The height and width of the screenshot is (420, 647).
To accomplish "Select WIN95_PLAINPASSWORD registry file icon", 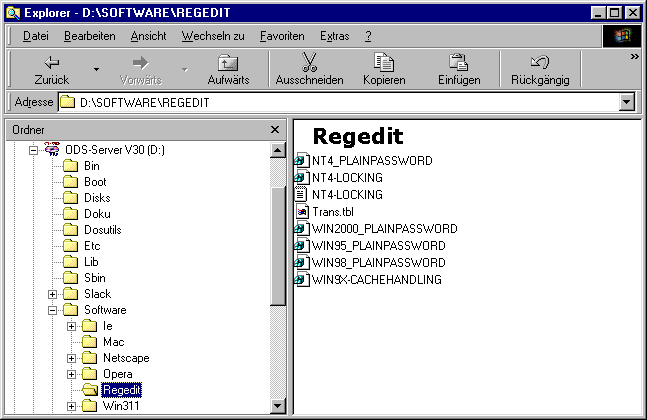I will pyautogui.click(x=302, y=245).
